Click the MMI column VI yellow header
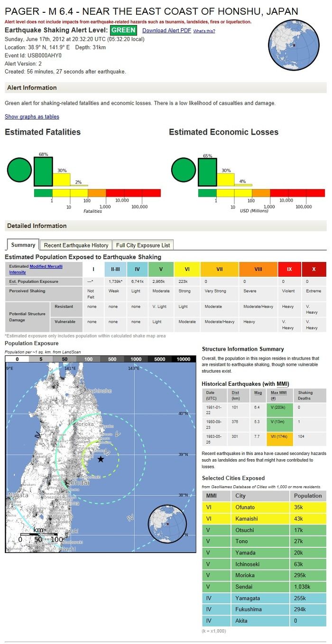The width and height of the screenshot is (332, 644). (187, 269)
